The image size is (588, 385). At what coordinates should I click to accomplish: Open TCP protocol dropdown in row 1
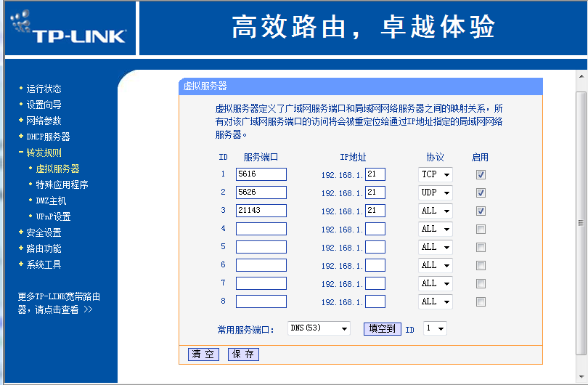pyautogui.click(x=436, y=174)
